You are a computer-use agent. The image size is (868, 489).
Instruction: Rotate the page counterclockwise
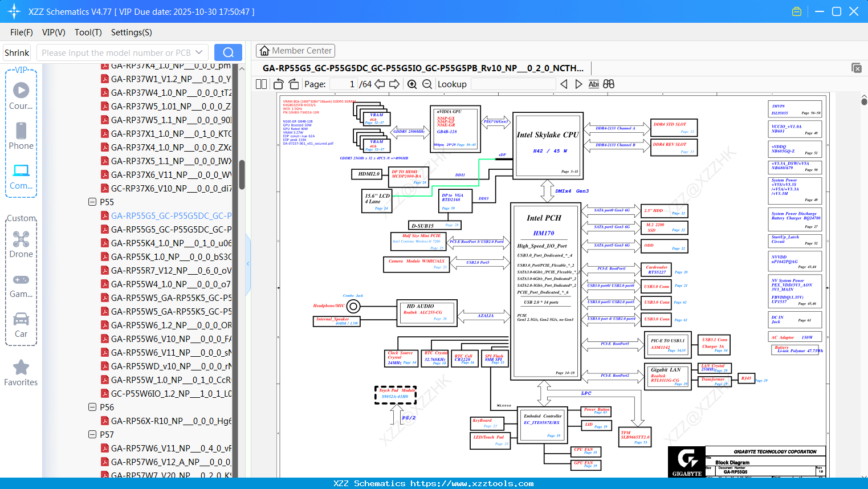[x=279, y=84]
